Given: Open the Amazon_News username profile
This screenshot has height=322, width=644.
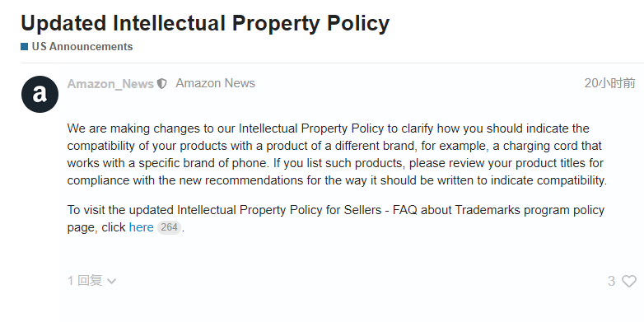Looking at the screenshot, I should [x=110, y=84].
